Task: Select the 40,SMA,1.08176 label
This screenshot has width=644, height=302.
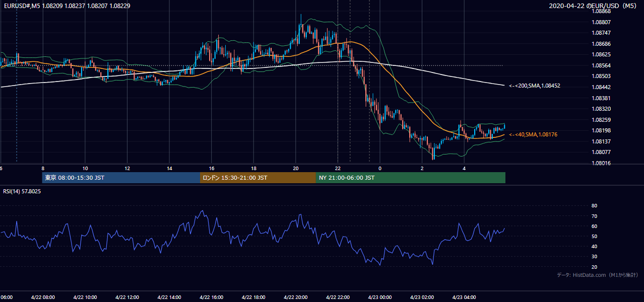Action: [533, 135]
